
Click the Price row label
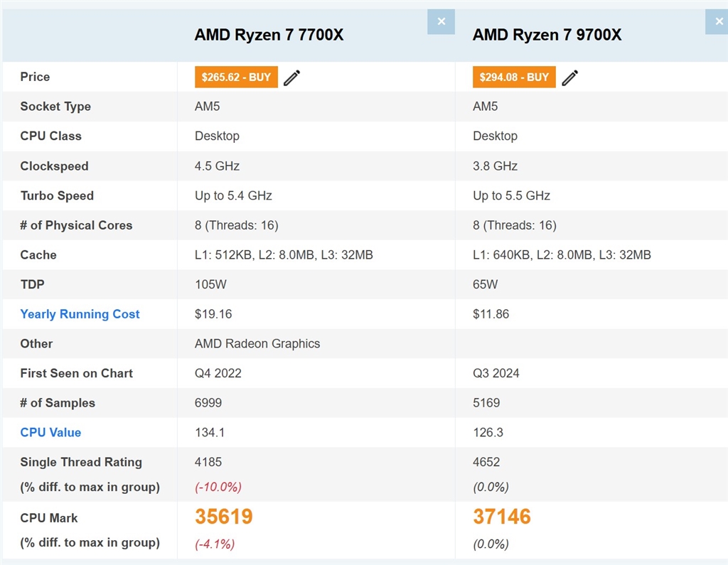click(x=35, y=77)
